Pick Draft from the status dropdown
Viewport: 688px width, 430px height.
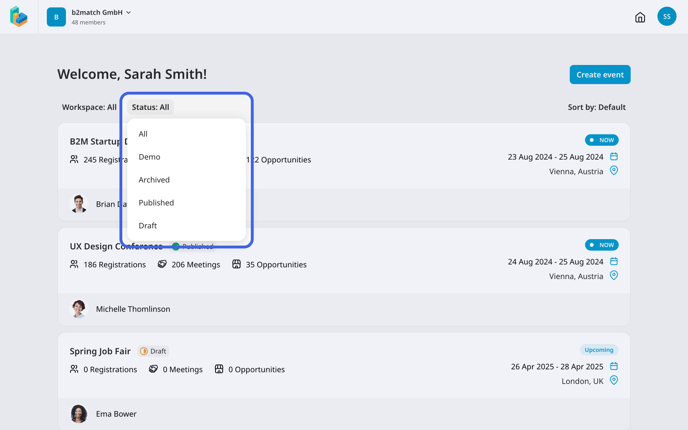pos(148,226)
